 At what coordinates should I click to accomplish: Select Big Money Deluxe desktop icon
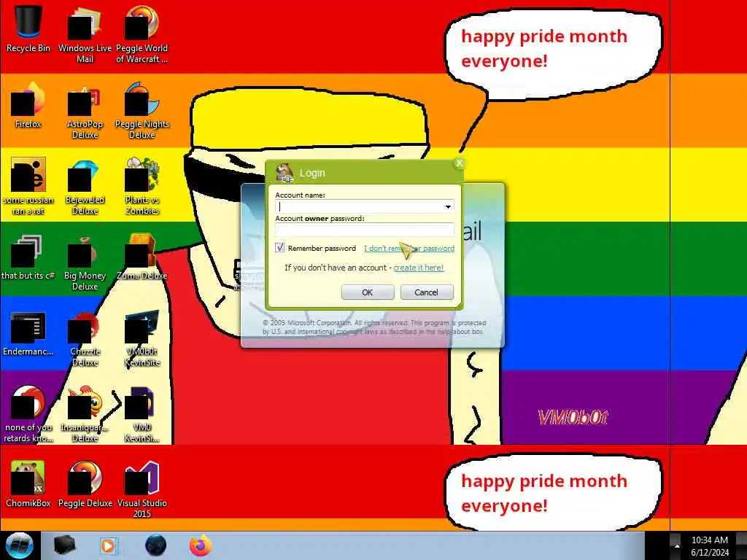tap(85, 262)
